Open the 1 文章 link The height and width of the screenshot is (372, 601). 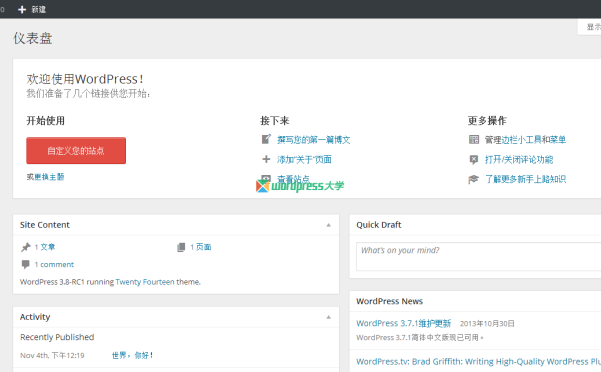tap(45, 247)
